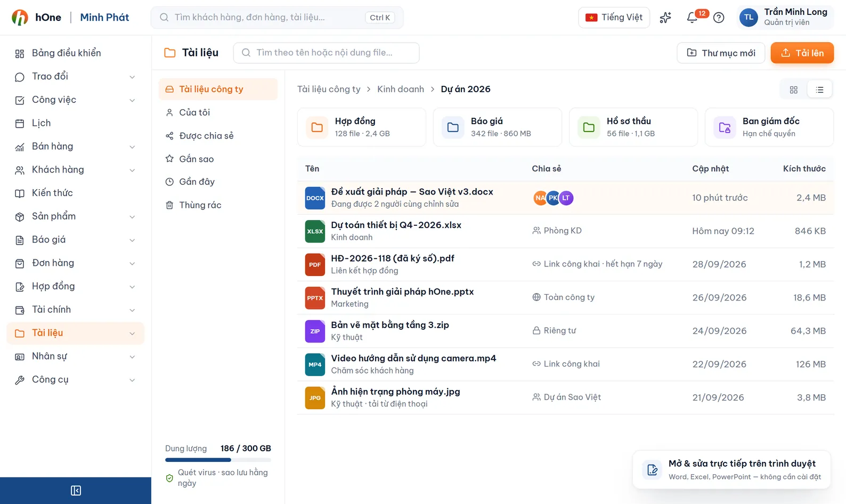Click the Tải lên upload button

pyautogui.click(x=802, y=53)
